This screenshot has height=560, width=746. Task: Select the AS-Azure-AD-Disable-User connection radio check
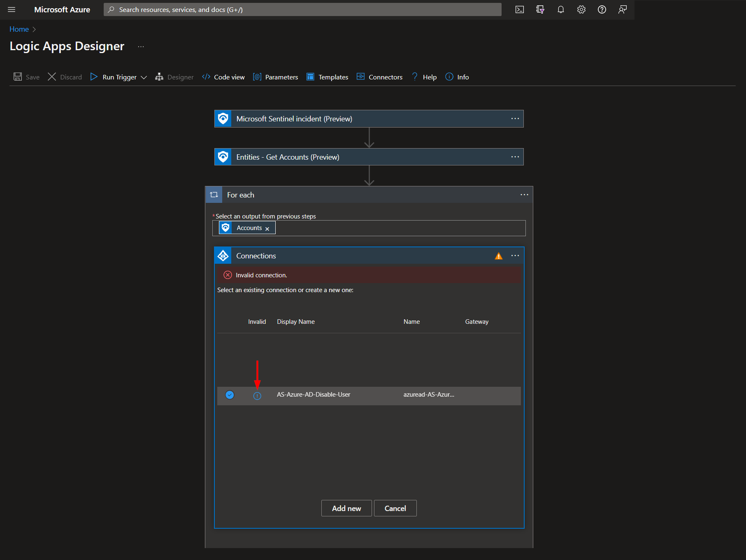[x=230, y=395]
